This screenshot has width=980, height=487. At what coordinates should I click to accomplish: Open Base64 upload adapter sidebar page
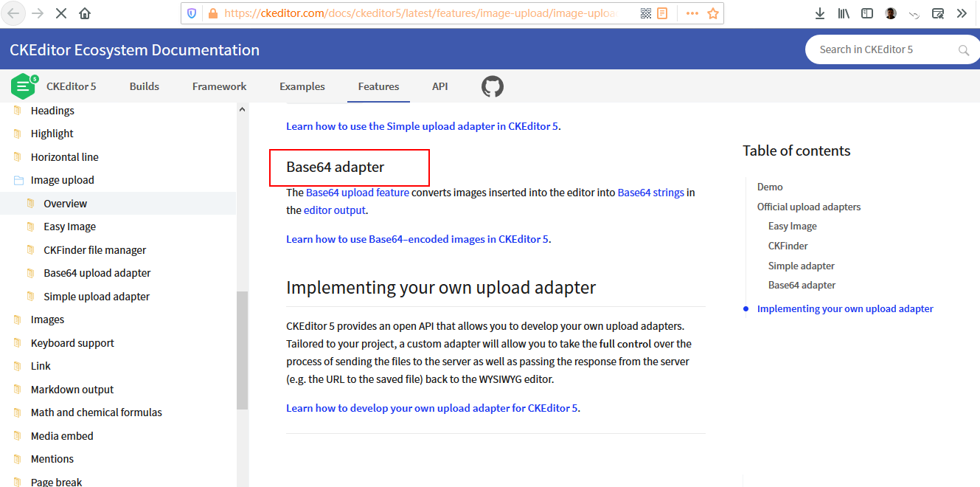[x=97, y=273]
